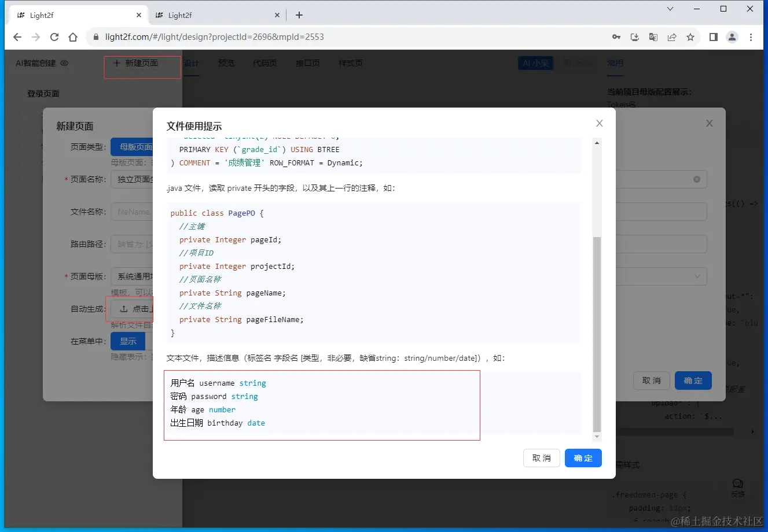Select the 登录页面 item in the sidebar
Image resolution: width=768 pixels, height=532 pixels.
(43, 94)
